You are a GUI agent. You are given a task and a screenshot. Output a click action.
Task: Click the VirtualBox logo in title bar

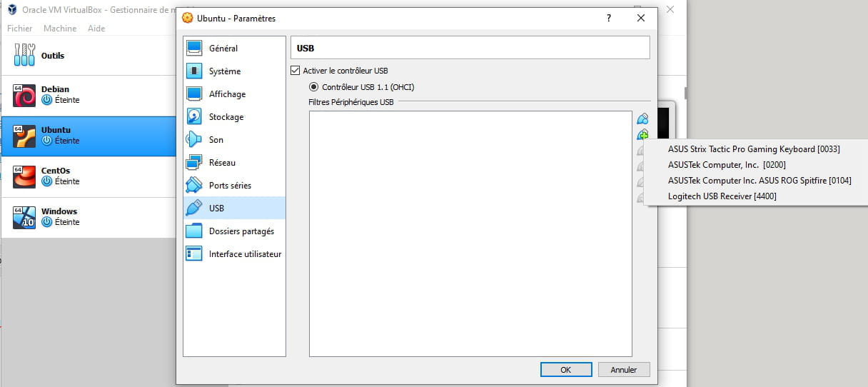12,10
